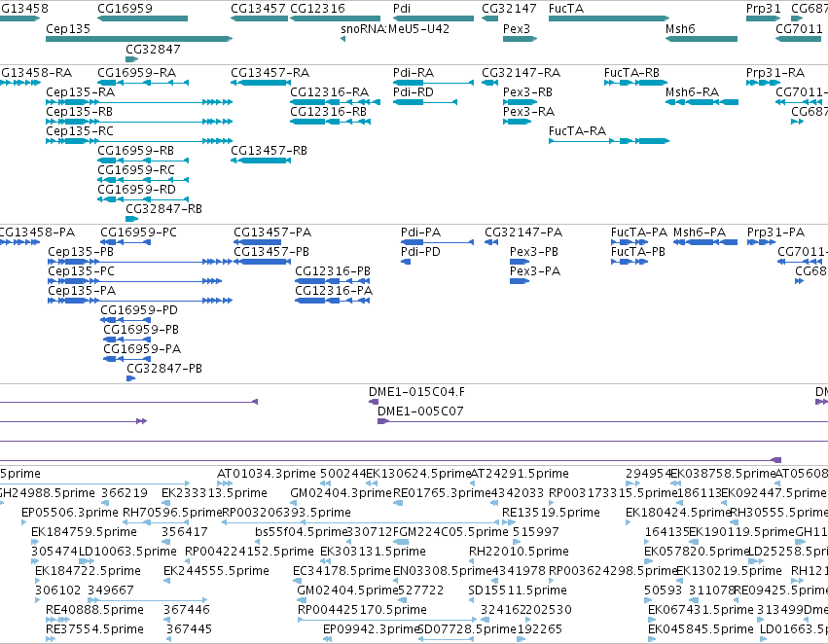The height and width of the screenshot is (644, 828).
Task: Open transcript CG12316-RB label
Action: click(x=329, y=112)
